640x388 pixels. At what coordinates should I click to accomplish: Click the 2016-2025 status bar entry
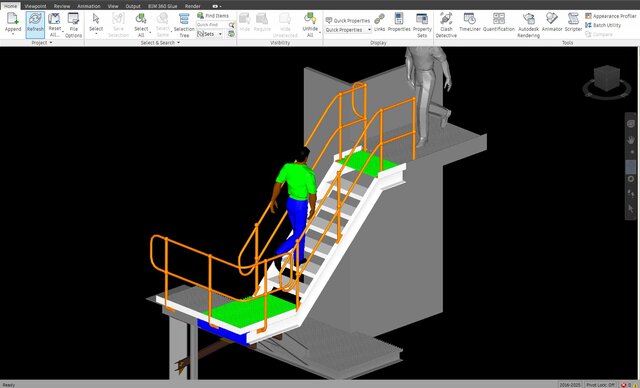571,384
